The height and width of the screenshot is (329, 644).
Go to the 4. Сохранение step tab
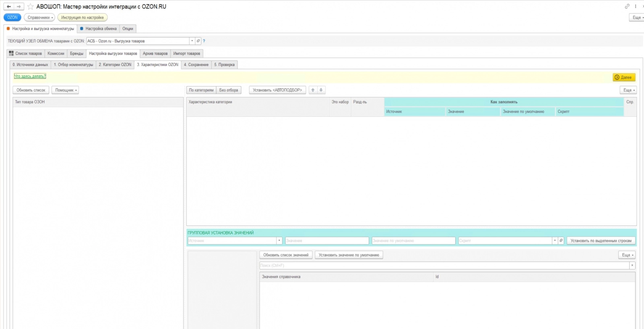pyautogui.click(x=196, y=64)
